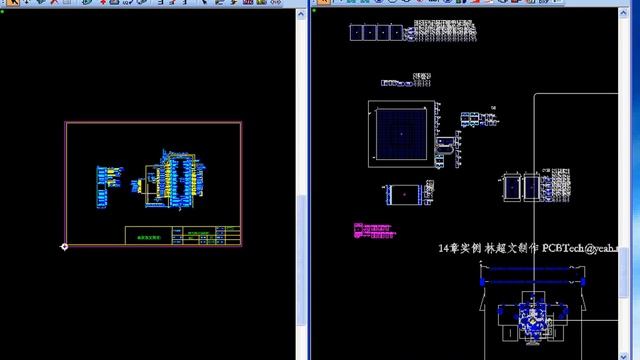The height and width of the screenshot is (360, 640).
Task: Select the blue-edged rectangular footprint below BGA
Action: 404,195
